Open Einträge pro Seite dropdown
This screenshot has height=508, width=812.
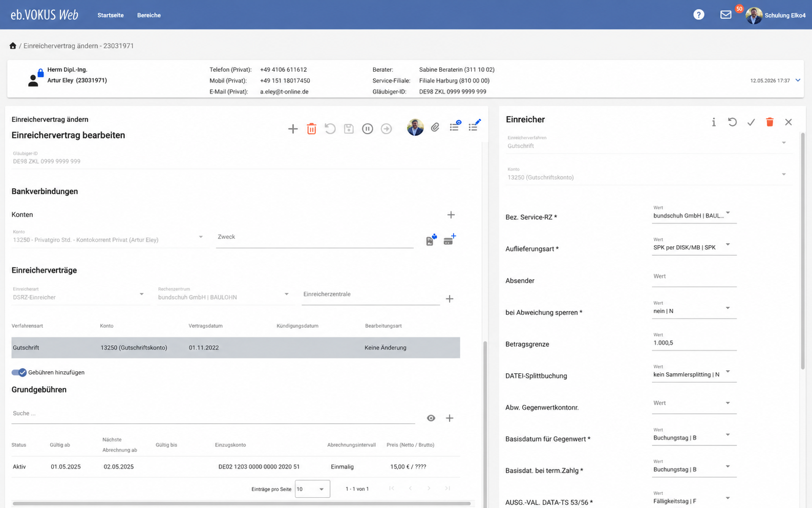point(312,489)
